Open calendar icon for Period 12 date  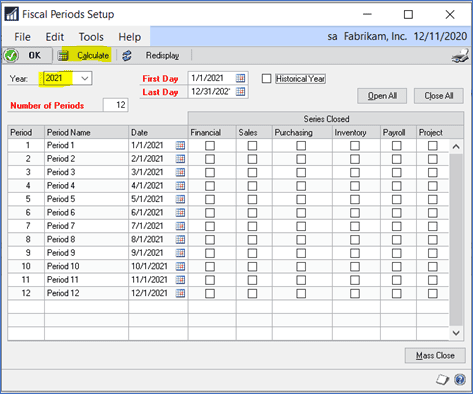click(180, 293)
